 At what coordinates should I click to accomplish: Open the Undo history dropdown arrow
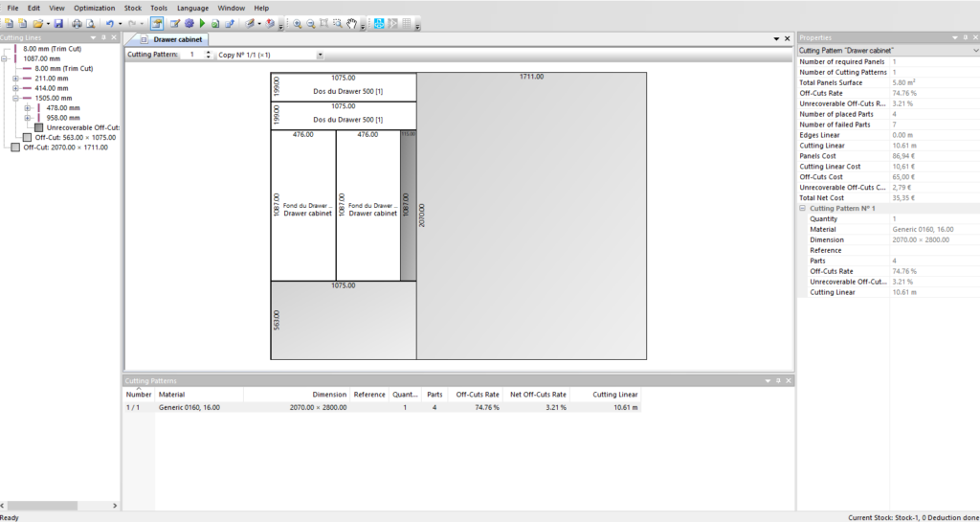click(x=120, y=24)
